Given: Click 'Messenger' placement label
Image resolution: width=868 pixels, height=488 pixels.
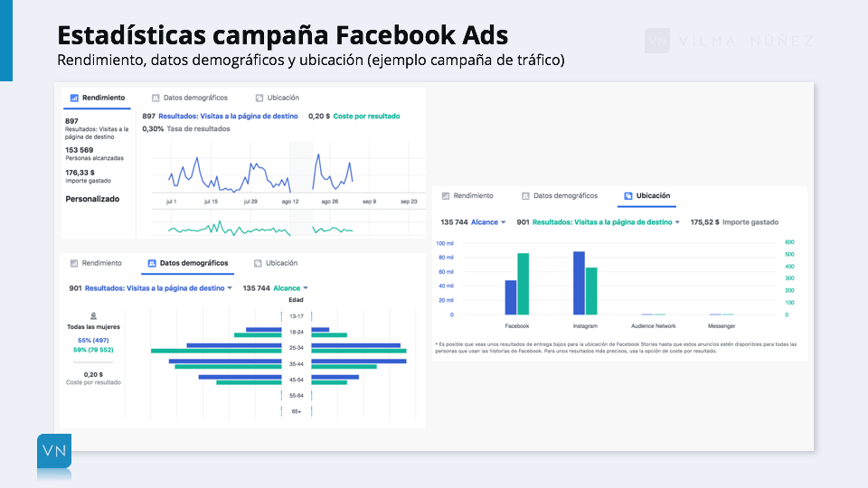Looking at the screenshot, I should pyautogui.click(x=722, y=326).
